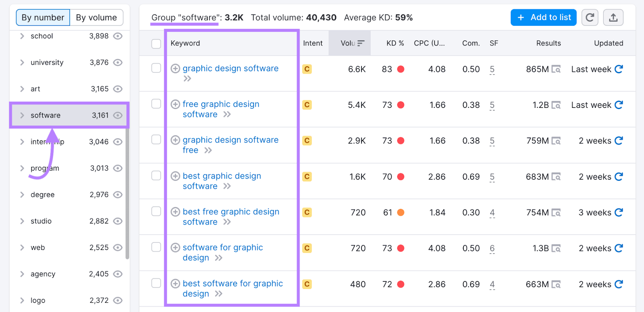Click plus icon beside best graphic design software
Viewport: 644px width, 312px height.
[175, 176]
